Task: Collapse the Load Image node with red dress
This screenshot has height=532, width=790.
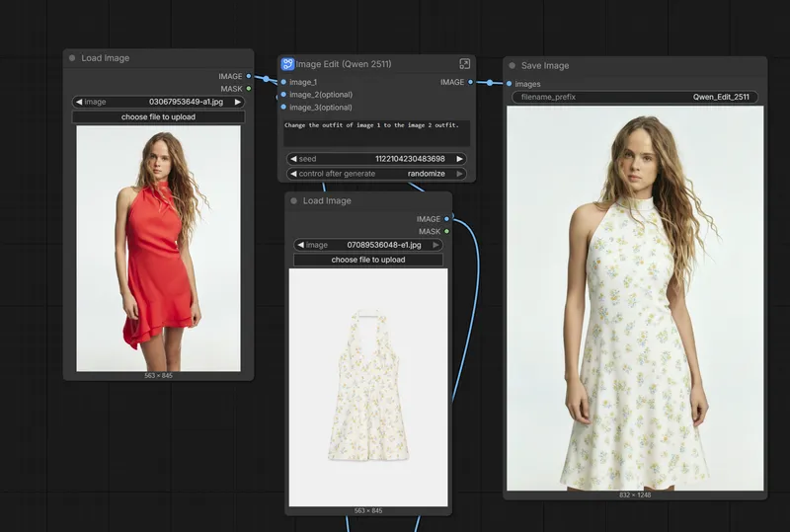Action: [72, 58]
